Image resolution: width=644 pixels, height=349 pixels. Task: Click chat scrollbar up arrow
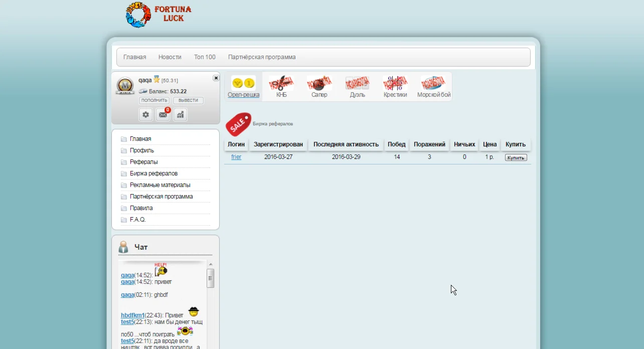(211, 264)
